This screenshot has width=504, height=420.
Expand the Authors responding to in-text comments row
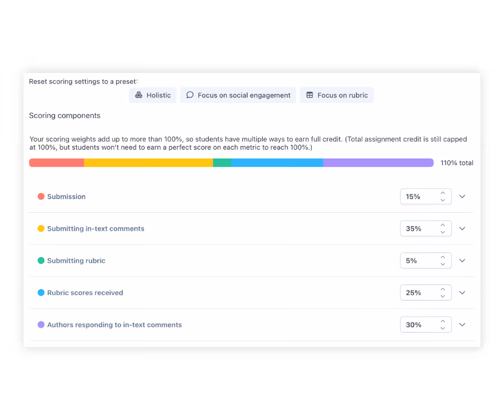462,325
